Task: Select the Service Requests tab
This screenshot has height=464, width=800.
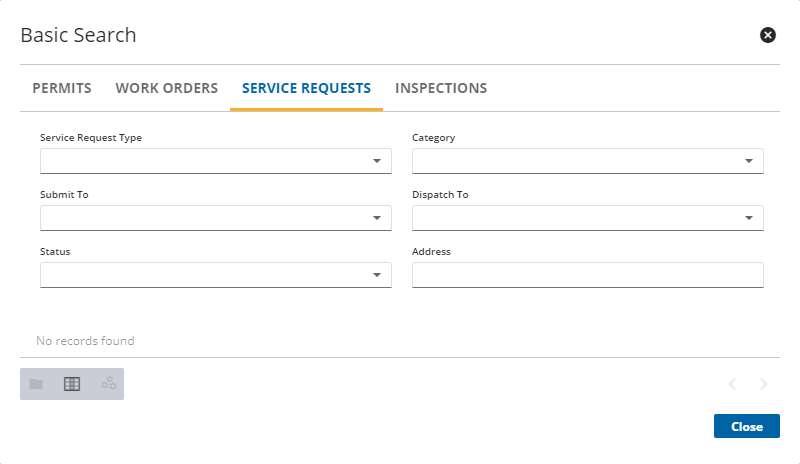Action: coord(306,88)
